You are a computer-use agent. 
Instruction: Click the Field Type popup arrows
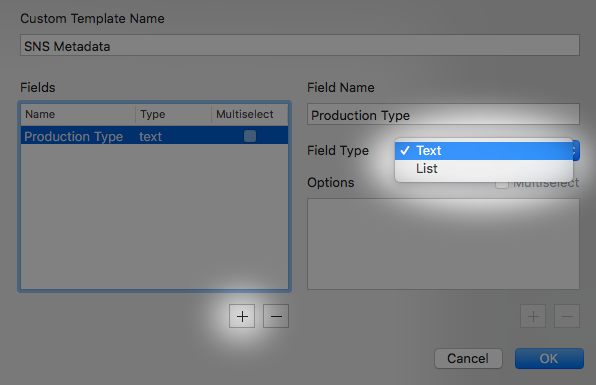(x=575, y=151)
